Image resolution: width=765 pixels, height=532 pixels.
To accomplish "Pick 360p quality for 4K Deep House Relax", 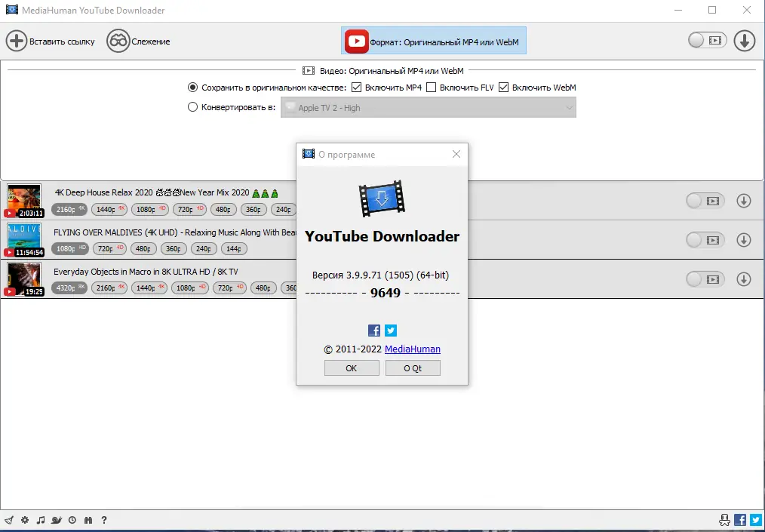I will 253,209.
